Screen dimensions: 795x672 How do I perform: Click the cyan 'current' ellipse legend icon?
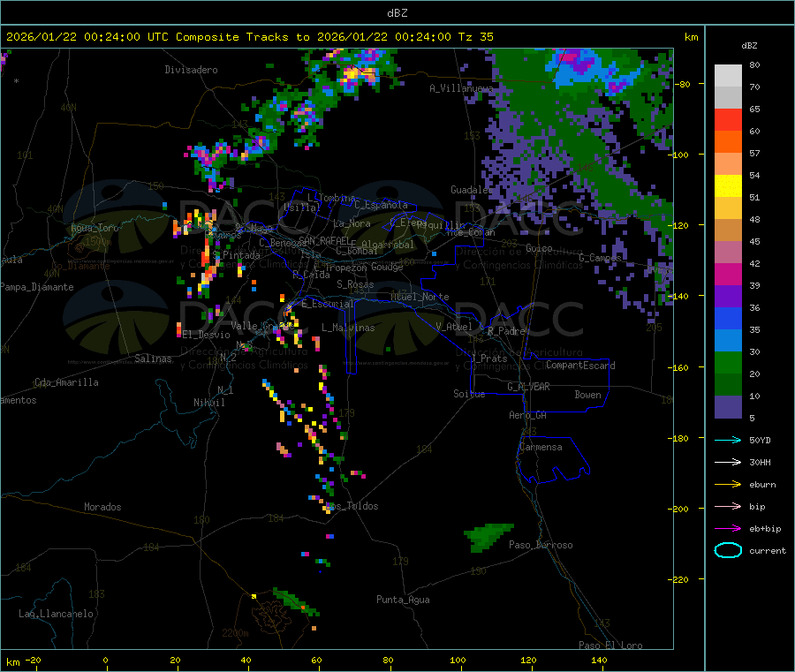click(728, 550)
